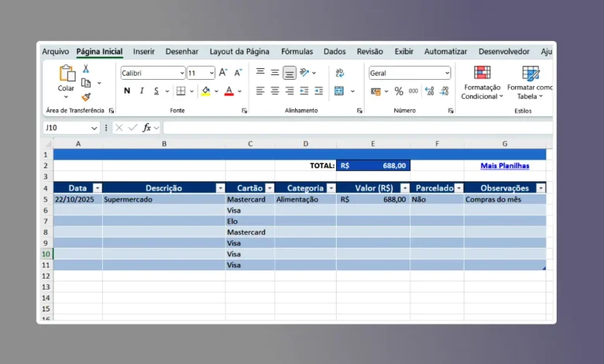This screenshot has width=604, height=364.
Task: Open Descrição column filter dropdown
Action: pyautogui.click(x=220, y=188)
